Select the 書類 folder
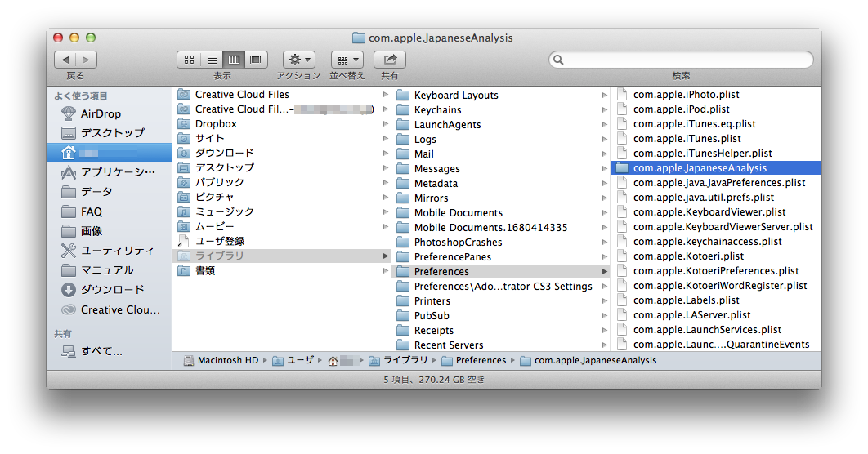This screenshot has width=868, height=454. coord(282,270)
